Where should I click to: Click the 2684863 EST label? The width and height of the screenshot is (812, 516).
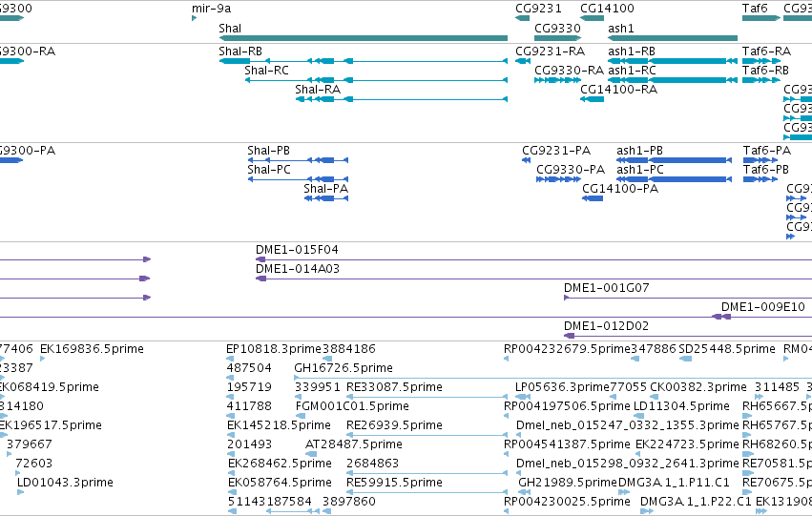[372, 464]
